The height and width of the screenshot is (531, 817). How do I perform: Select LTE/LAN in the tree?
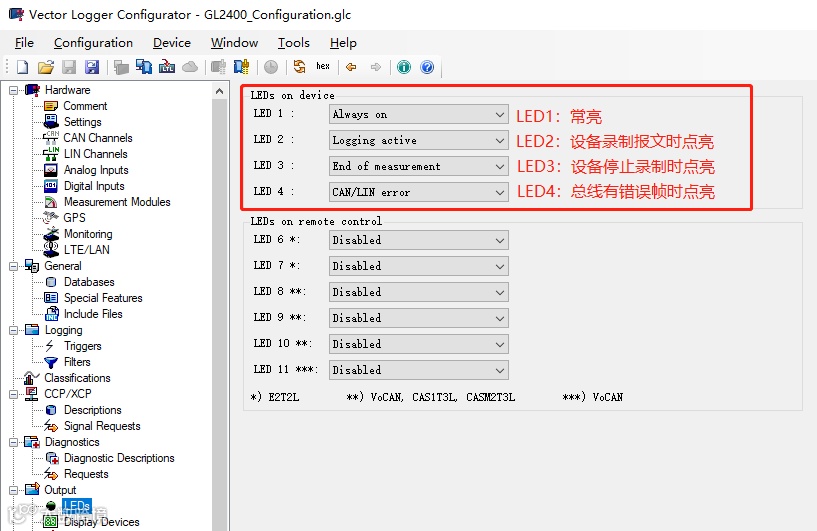(x=86, y=250)
